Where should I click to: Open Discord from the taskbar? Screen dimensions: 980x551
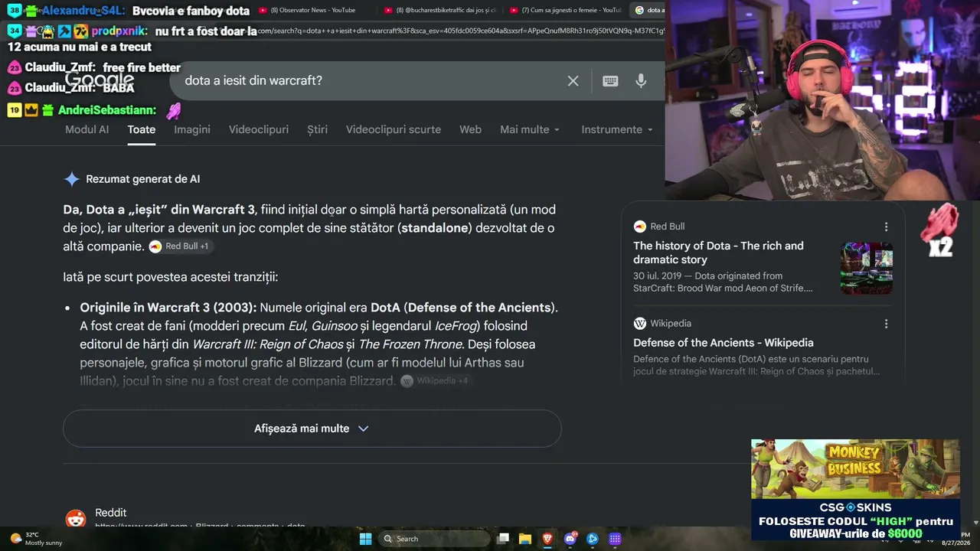(x=570, y=539)
